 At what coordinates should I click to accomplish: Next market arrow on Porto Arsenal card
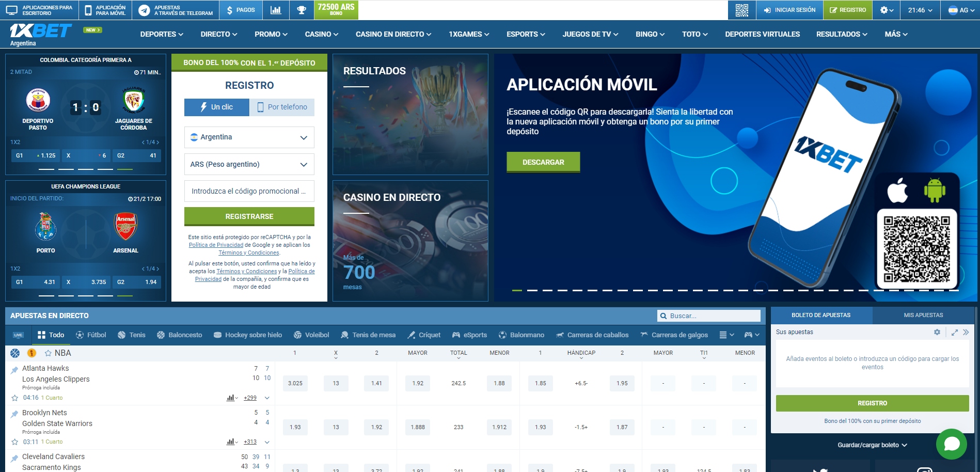[157, 269]
